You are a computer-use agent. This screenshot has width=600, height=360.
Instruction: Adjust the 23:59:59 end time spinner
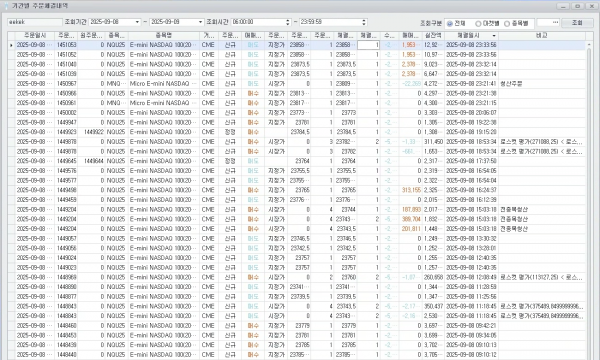(x=364, y=22)
